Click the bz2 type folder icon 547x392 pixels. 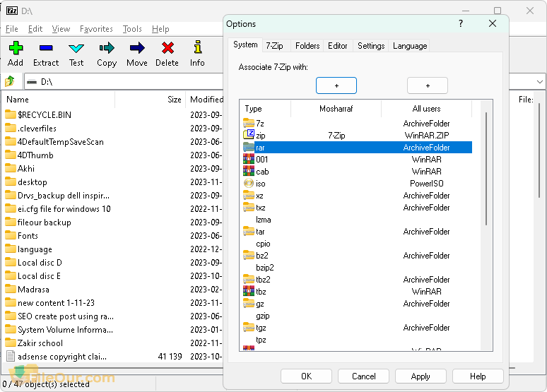click(248, 255)
